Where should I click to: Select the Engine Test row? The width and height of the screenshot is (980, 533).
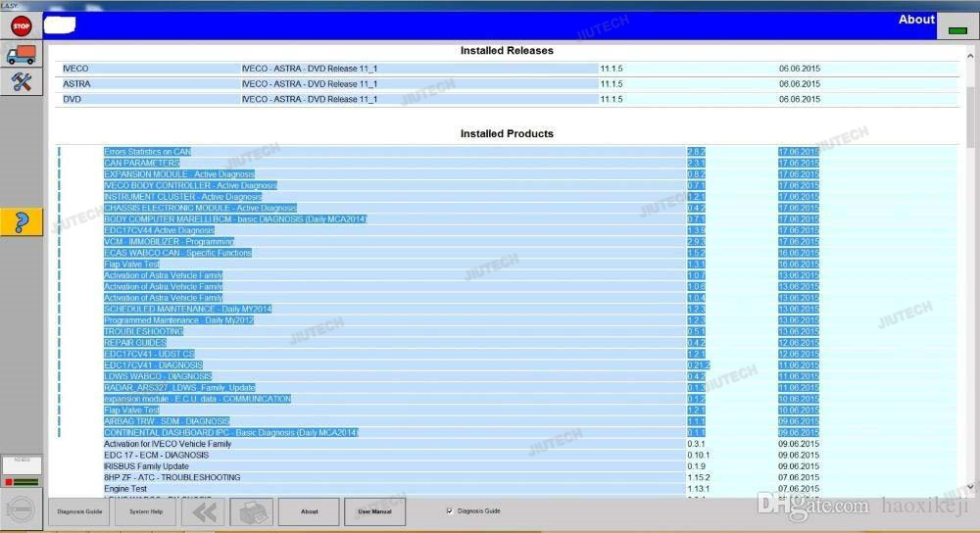pyautogui.click(x=507, y=489)
